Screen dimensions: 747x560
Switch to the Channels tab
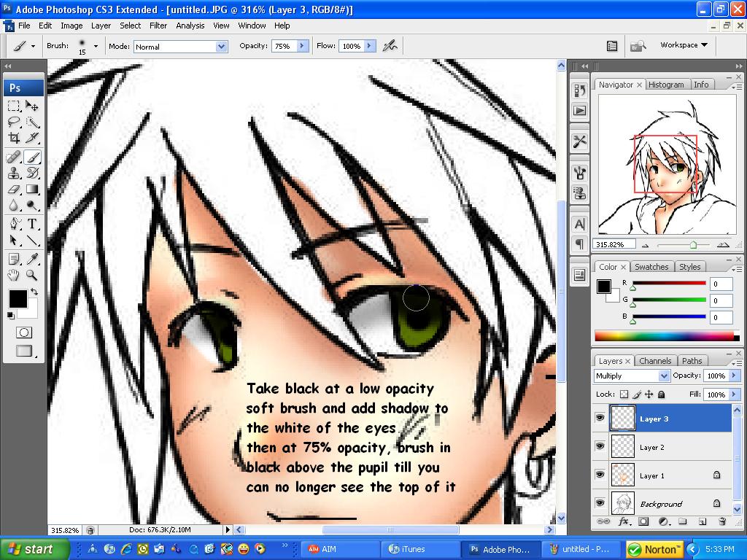click(x=654, y=361)
